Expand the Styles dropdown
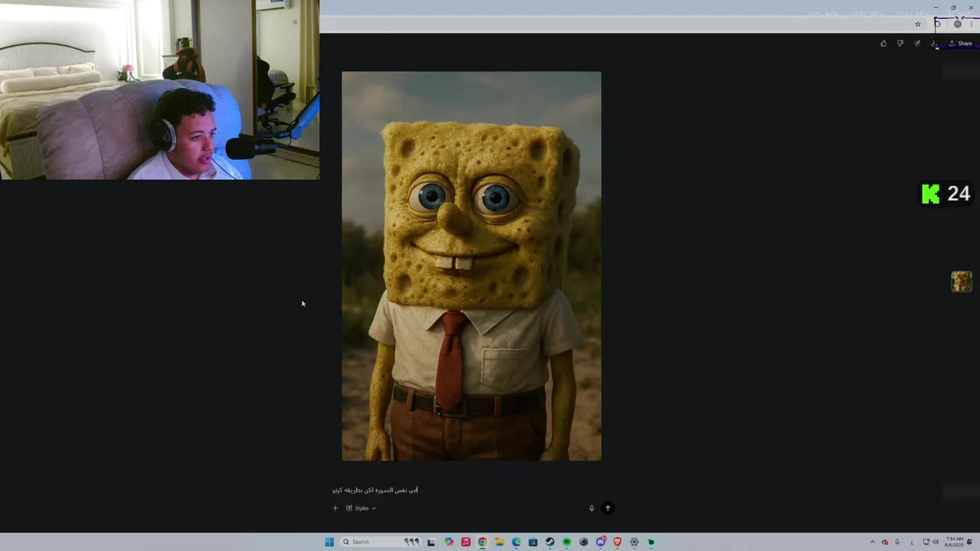 [361, 508]
